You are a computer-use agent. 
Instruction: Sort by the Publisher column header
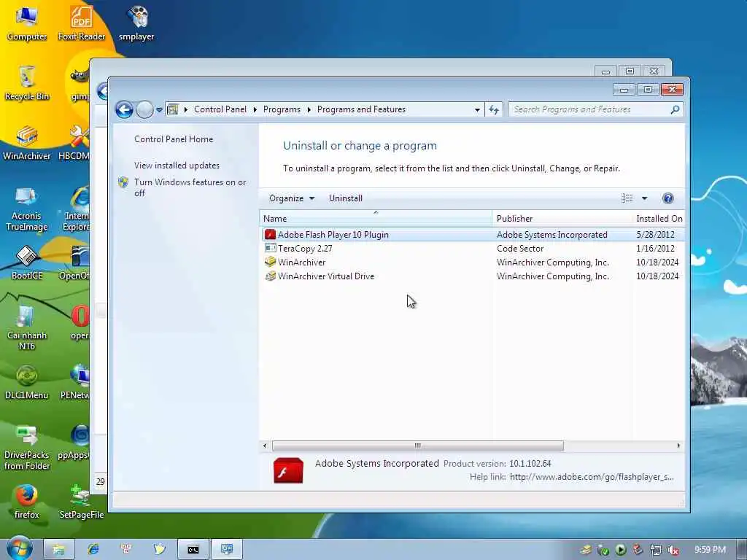click(x=562, y=218)
